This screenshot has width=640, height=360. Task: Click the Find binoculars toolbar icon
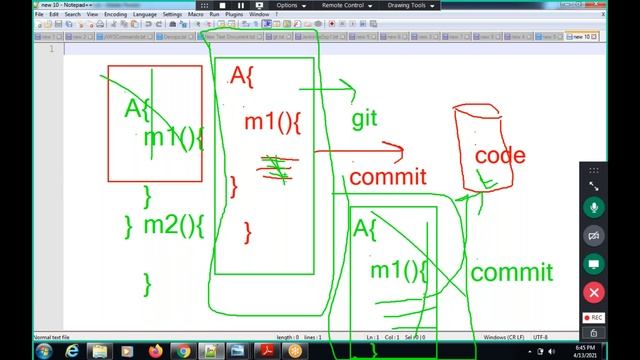pos(173,24)
